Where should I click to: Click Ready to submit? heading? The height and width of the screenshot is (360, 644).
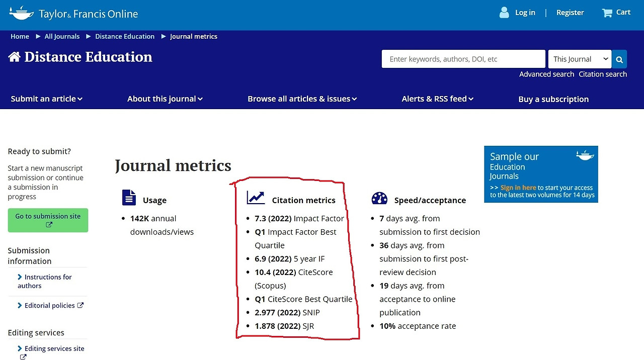tap(39, 151)
